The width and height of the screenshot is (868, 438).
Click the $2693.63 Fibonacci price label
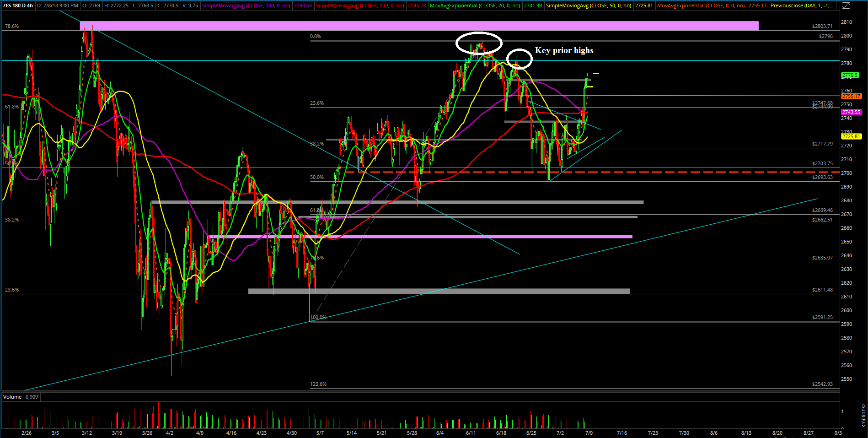(x=822, y=177)
